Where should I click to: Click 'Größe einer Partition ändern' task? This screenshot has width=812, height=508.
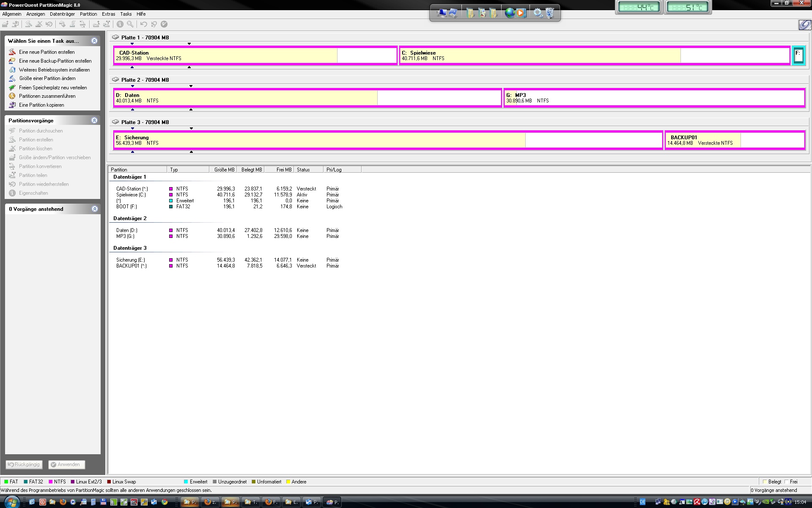(x=47, y=78)
